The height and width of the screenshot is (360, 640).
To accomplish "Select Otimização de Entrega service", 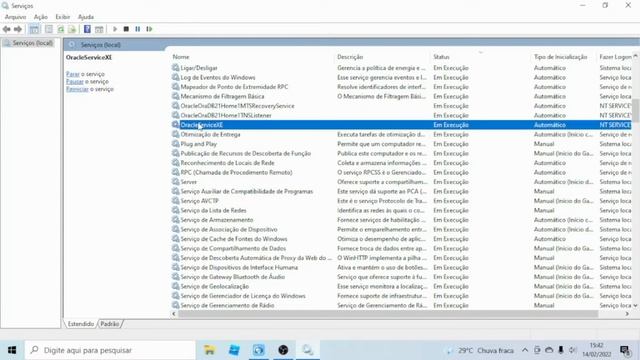I will pos(401,134).
